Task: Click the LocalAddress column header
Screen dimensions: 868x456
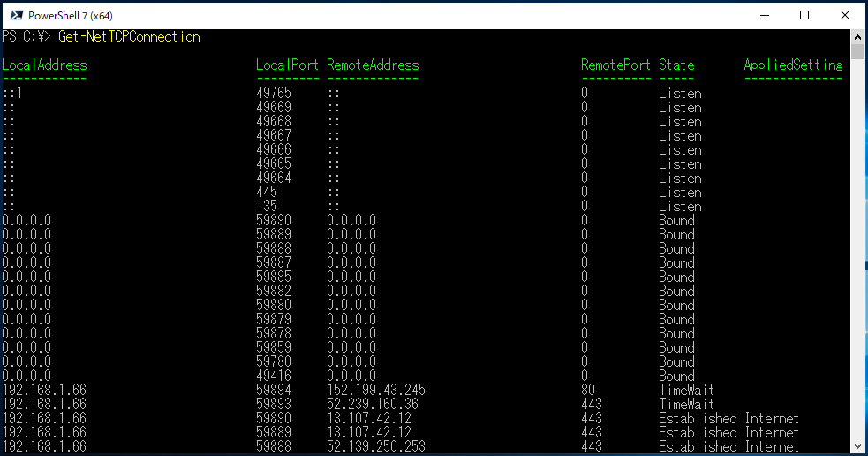Action: [x=44, y=65]
